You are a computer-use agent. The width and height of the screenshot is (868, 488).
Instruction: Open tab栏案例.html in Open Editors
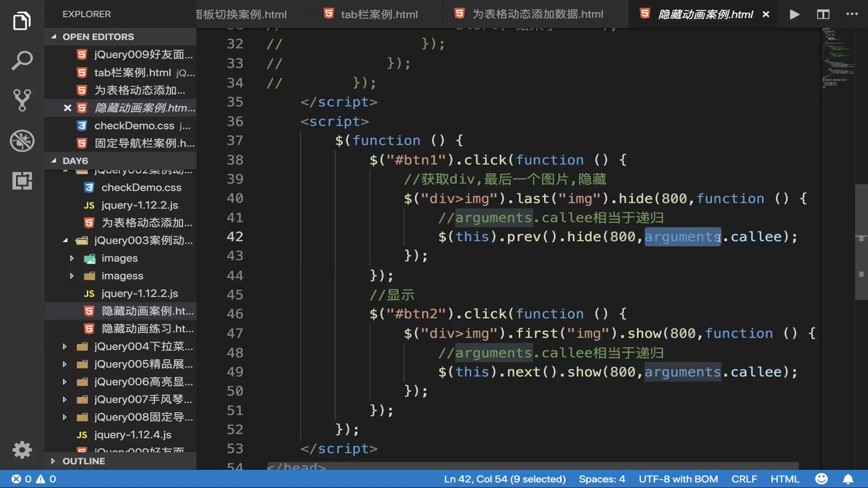[120, 72]
